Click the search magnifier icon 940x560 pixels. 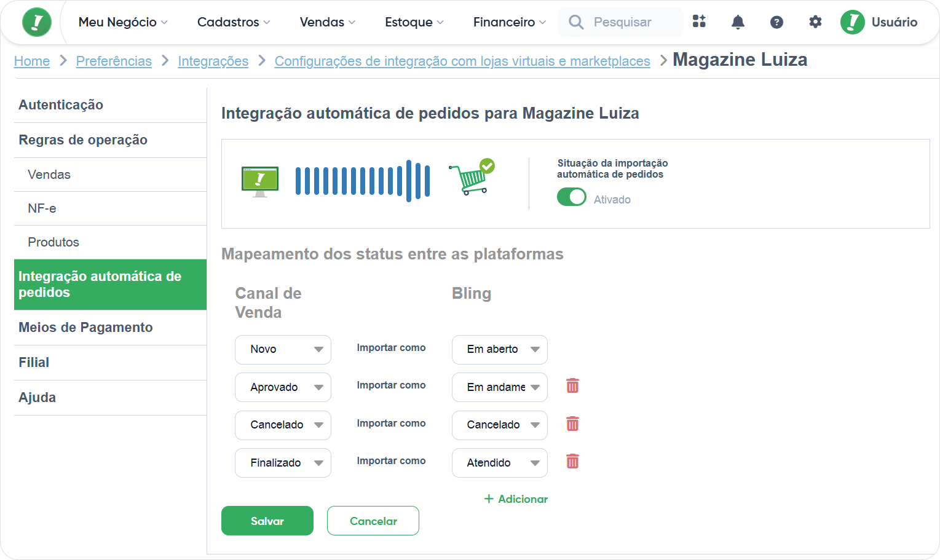click(576, 22)
